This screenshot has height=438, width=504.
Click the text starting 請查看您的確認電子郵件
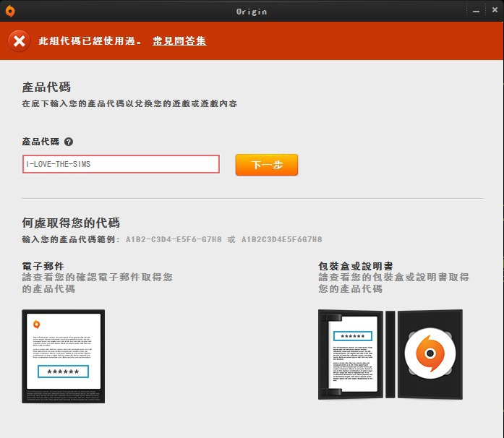pos(98,283)
